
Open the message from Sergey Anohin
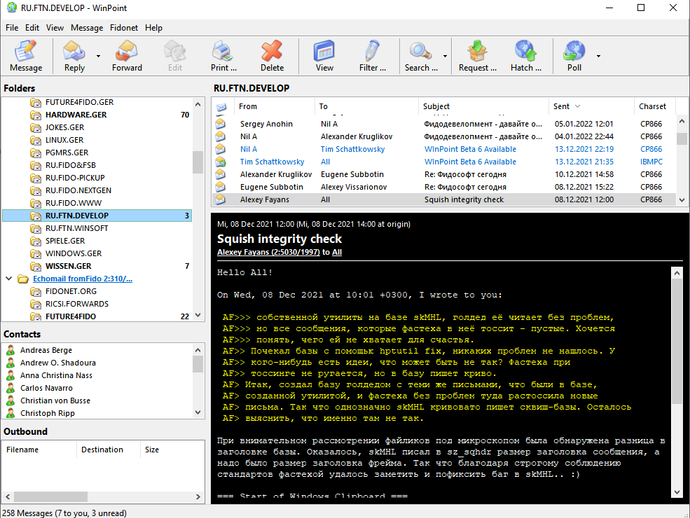(444, 124)
